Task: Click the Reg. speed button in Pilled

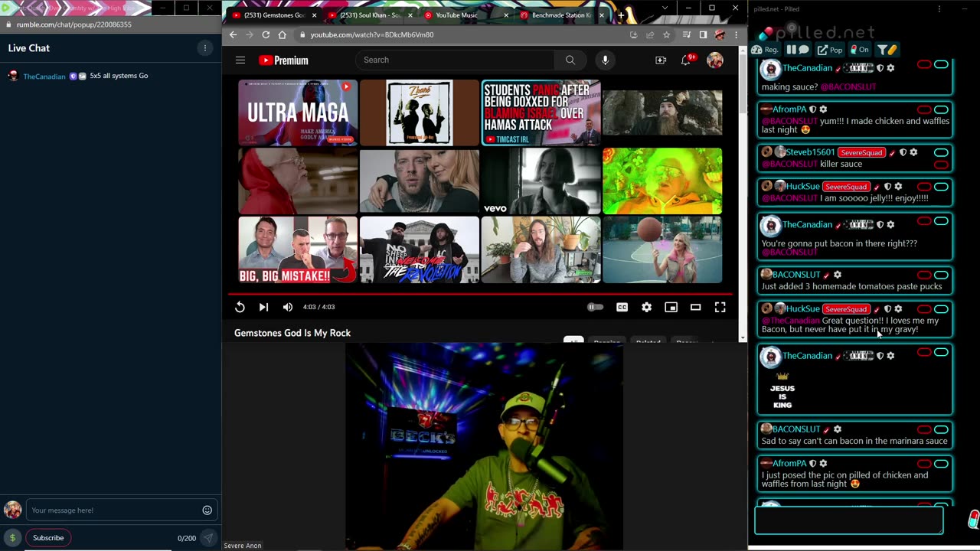Action: click(766, 50)
